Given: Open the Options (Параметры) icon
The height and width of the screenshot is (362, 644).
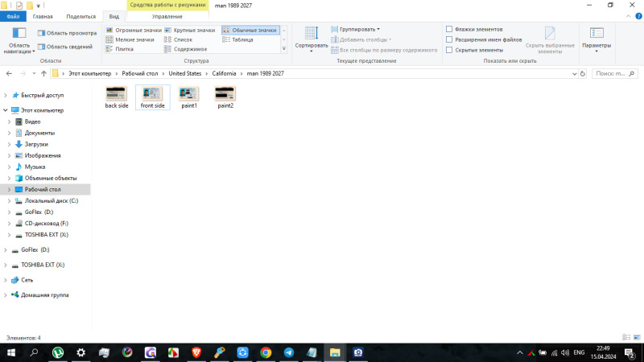Looking at the screenshot, I should tap(597, 37).
